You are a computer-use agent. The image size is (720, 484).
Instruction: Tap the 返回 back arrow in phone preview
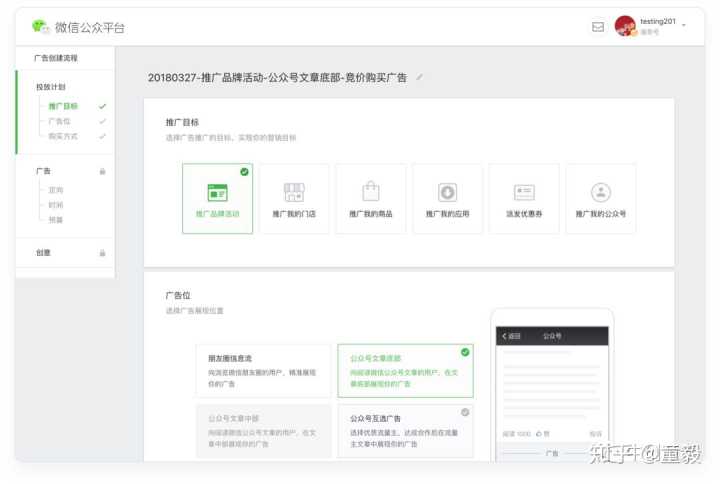click(511, 336)
